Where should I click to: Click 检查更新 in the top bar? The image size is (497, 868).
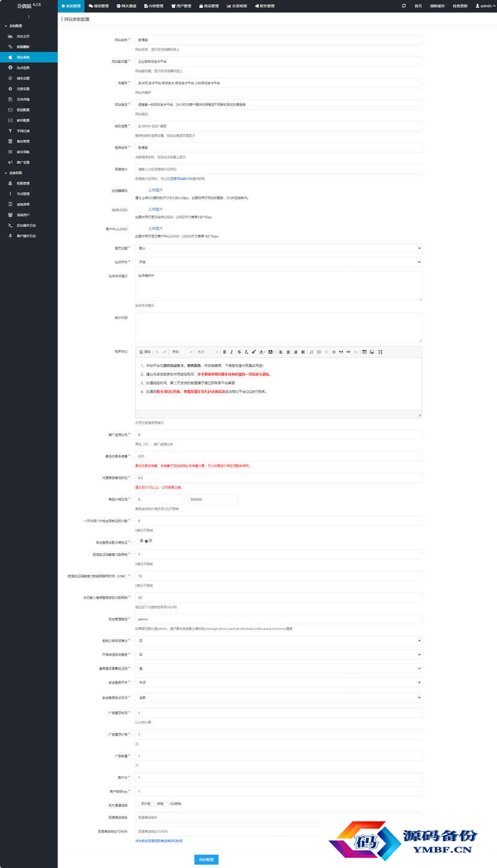pos(461,5)
